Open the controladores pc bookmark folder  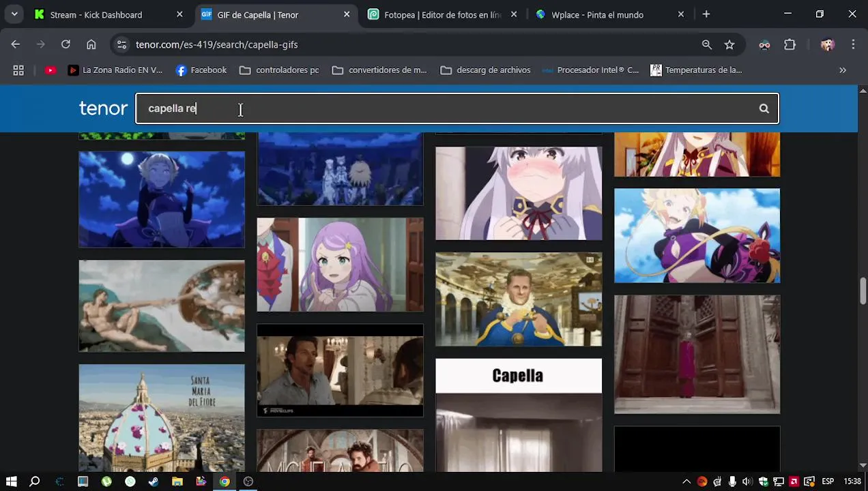(x=279, y=70)
